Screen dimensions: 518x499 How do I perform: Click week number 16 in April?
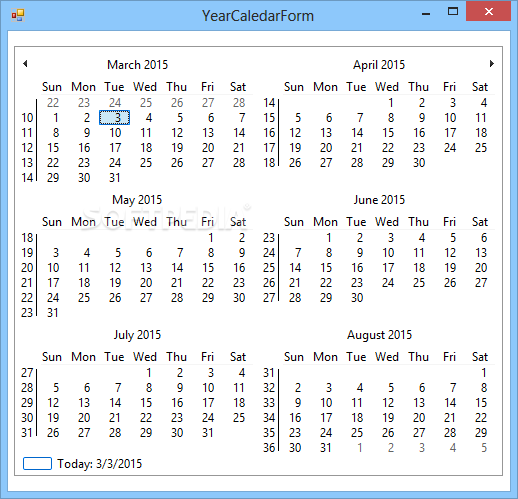click(269, 133)
